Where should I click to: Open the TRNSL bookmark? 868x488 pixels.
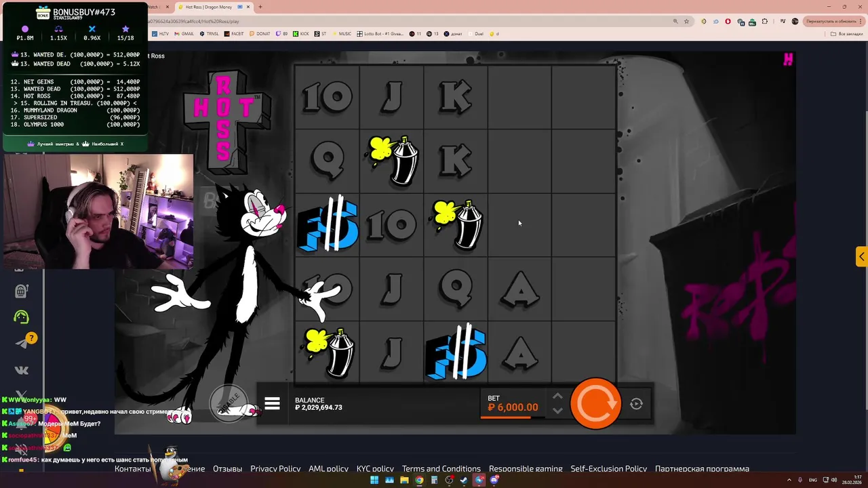point(208,34)
